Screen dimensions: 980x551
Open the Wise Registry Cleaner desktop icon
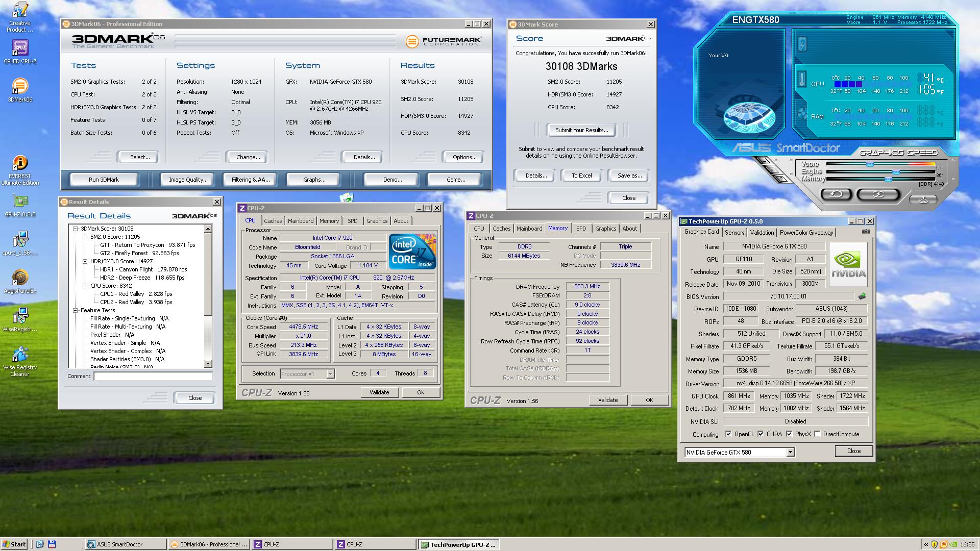(x=20, y=354)
